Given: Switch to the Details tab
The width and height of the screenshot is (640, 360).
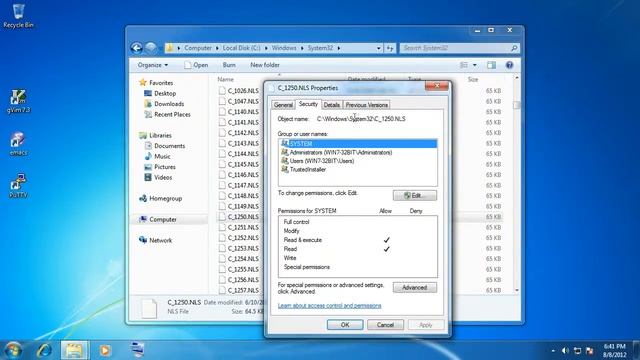Looking at the screenshot, I should [x=331, y=105].
